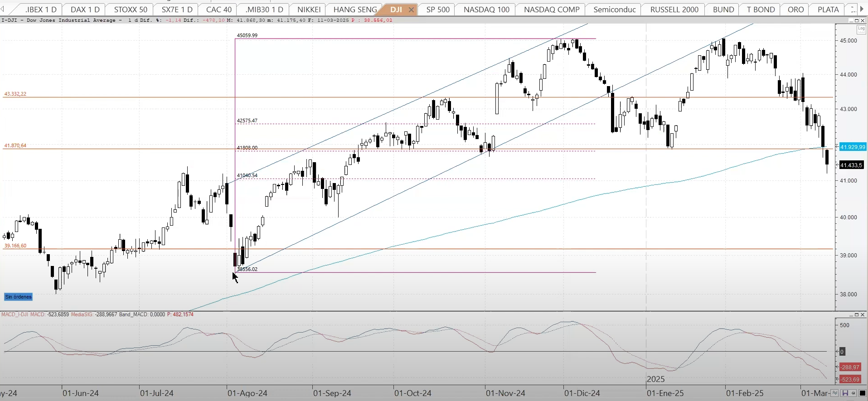Toggle logarithmic scale with the Log button
868x401 pixels.
[861, 29]
